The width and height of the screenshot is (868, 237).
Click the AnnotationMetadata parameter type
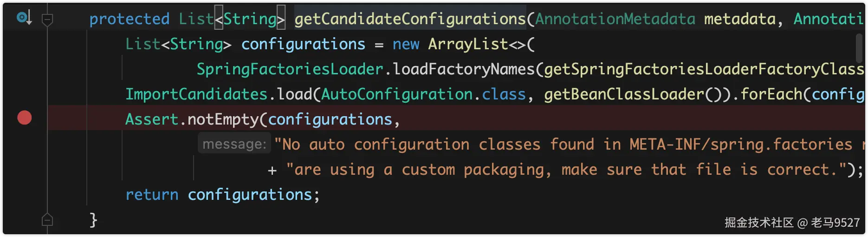click(x=615, y=19)
